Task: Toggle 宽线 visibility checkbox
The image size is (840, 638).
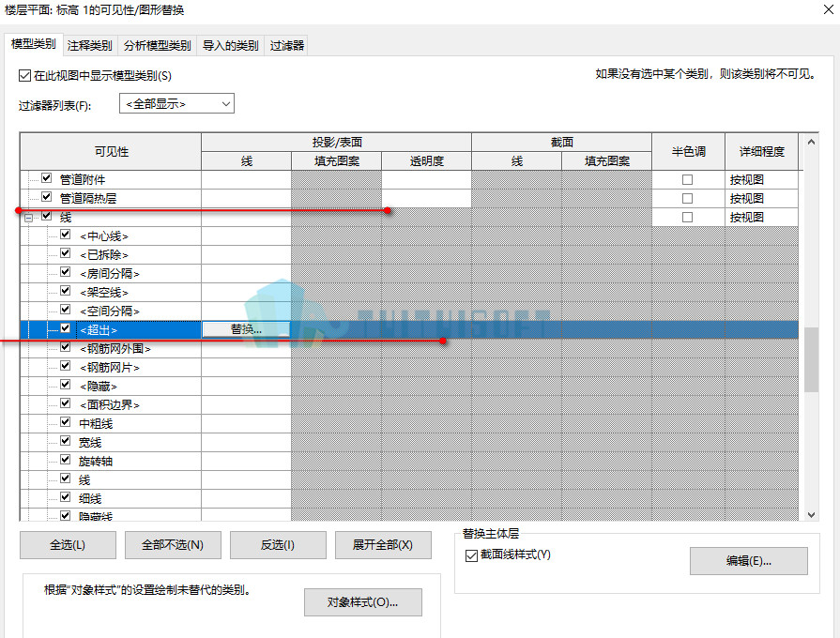Action: (x=66, y=440)
